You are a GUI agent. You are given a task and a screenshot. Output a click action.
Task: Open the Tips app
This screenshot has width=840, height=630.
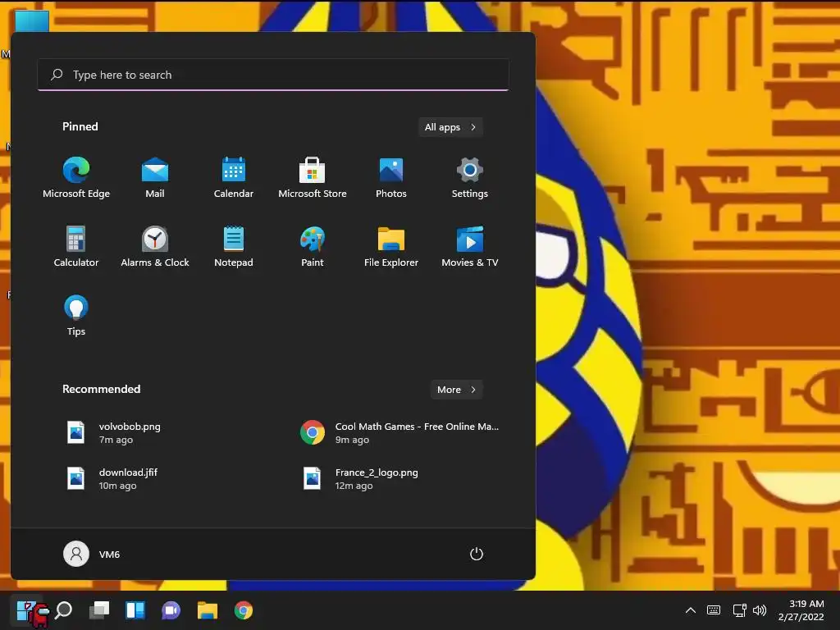pyautogui.click(x=76, y=316)
